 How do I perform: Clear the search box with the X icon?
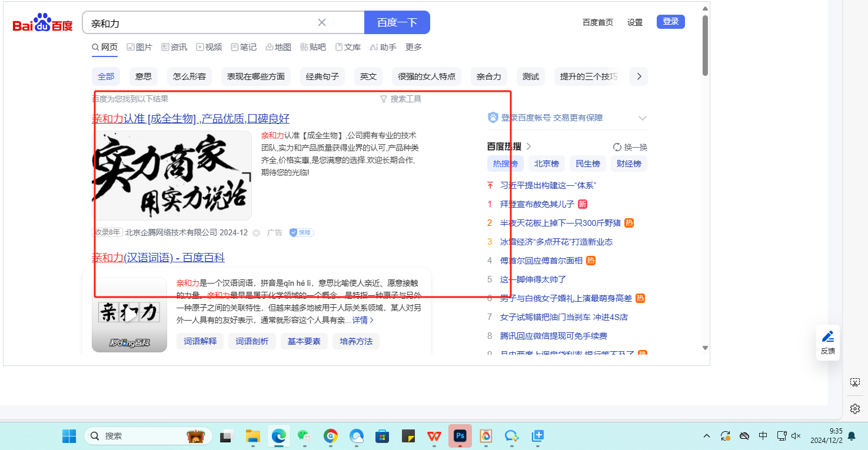point(322,23)
